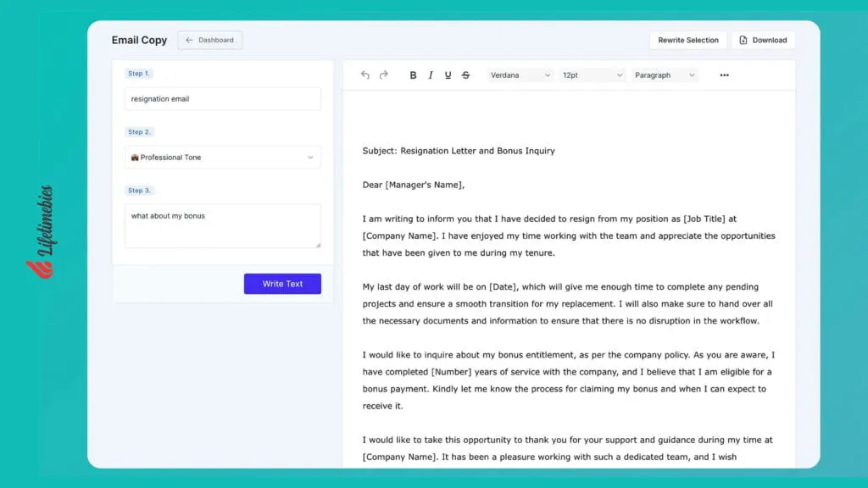
Task: Open the more options ellipsis menu
Action: pyautogui.click(x=724, y=75)
